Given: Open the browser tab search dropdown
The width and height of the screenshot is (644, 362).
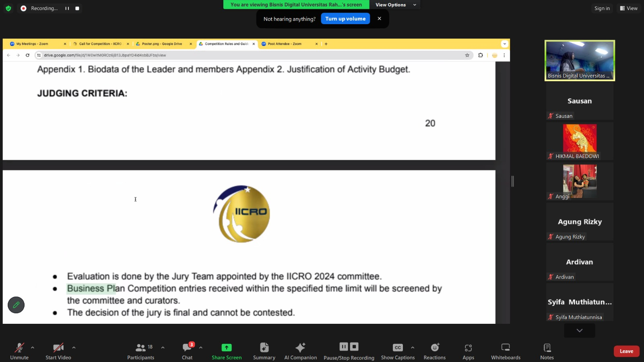Looking at the screenshot, I should click(504, 44).
